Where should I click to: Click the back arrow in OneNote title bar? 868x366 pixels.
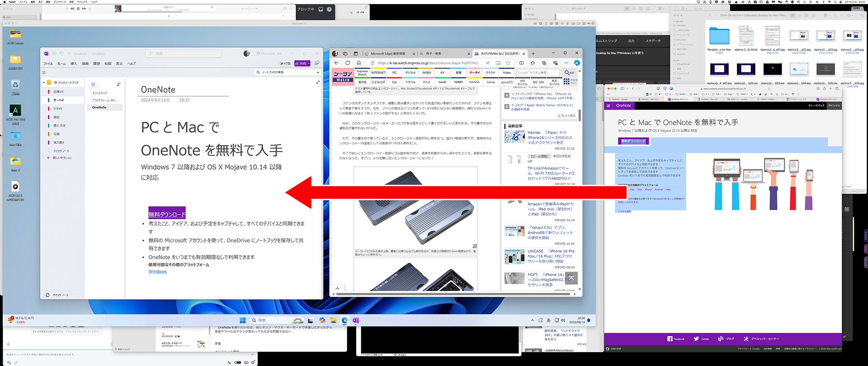click(x=54, y=53)
